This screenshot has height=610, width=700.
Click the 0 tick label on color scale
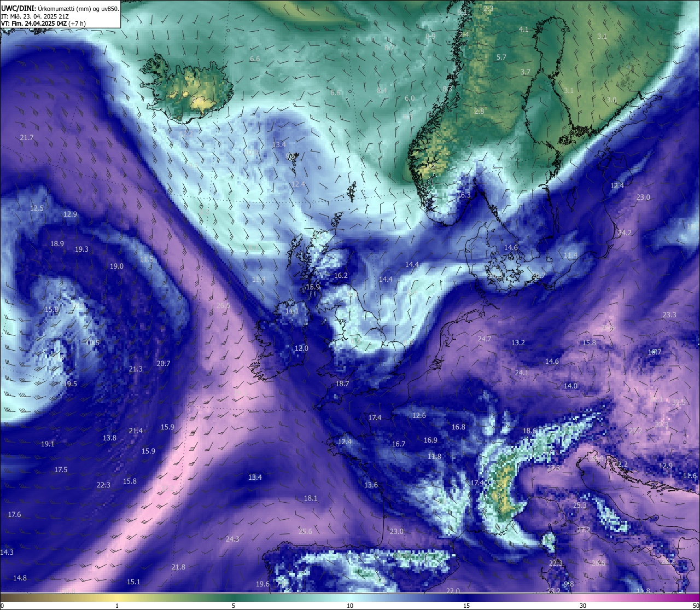coord(2,606)
